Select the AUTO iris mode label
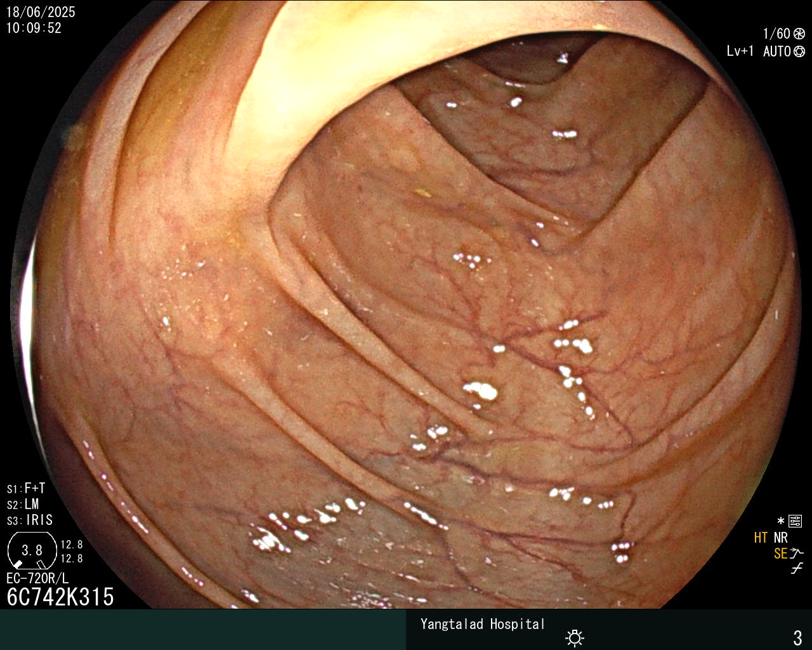The width and height of the screenshot is (812, 650). pos(776,51)
